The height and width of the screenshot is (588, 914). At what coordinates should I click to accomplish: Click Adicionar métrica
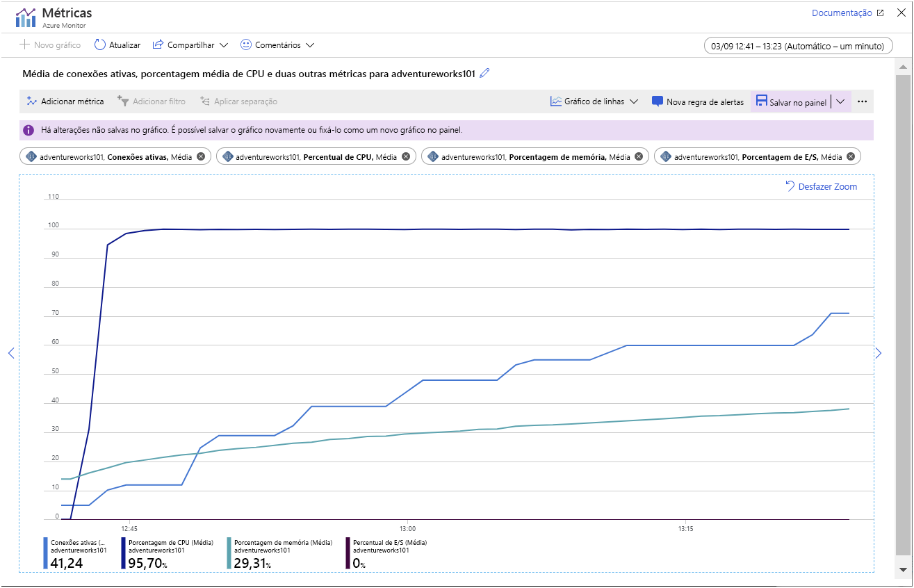(x=65, y=101)
